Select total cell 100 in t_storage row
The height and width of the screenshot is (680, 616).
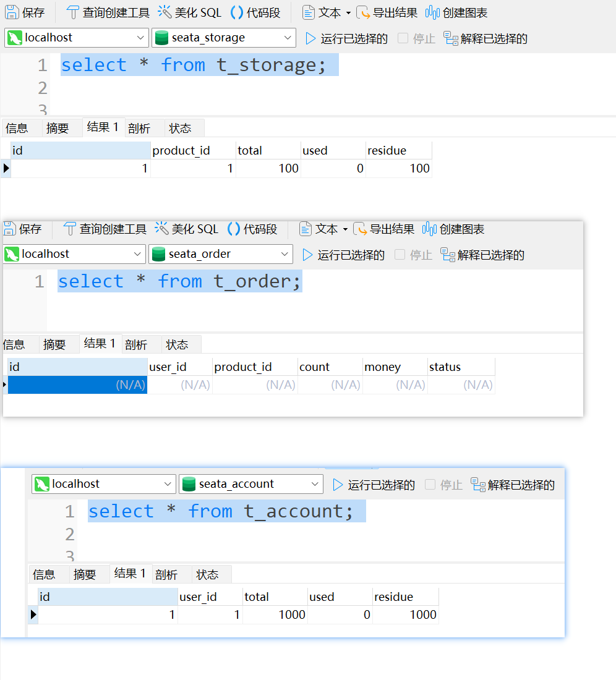(x=268, y=168)
